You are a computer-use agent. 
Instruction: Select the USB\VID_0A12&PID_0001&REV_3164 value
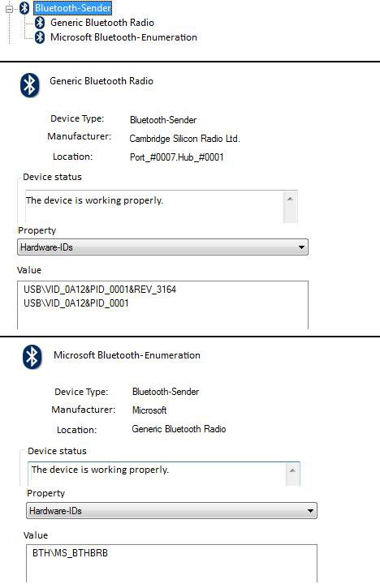click(100, 289)
